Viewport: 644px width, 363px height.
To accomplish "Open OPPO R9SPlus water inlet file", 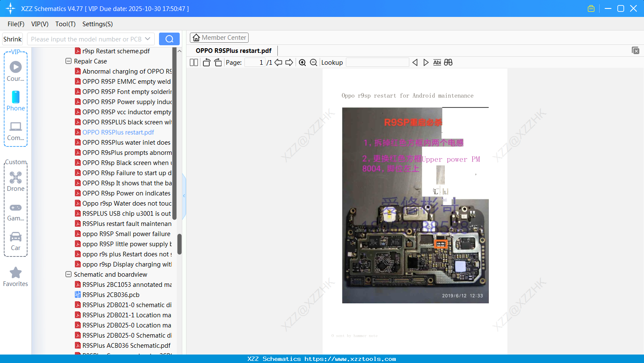I will 123,143.
